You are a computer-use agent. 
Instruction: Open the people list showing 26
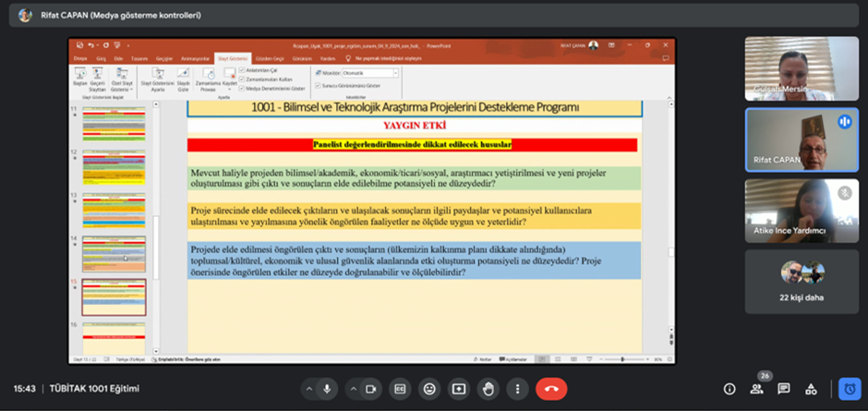(x=757, y=389)
